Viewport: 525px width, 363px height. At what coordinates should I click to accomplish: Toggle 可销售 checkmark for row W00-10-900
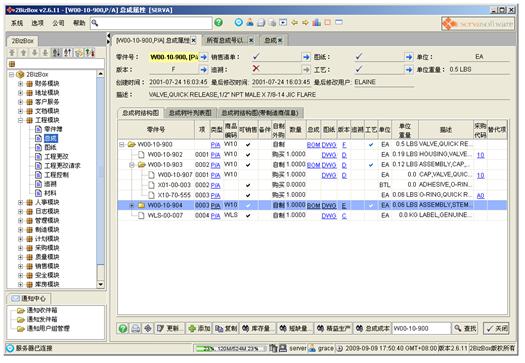tap(248, 145)
